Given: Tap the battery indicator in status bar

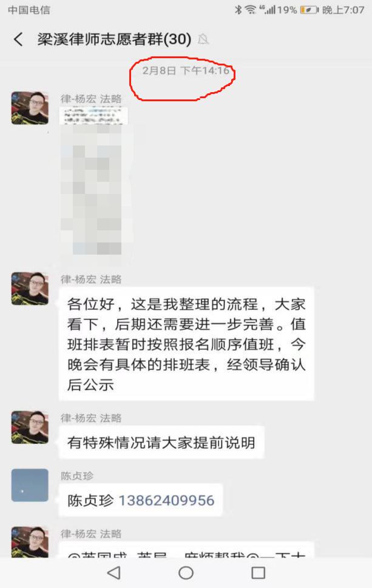Looking at the screenshot, I should tap(308, 10).
